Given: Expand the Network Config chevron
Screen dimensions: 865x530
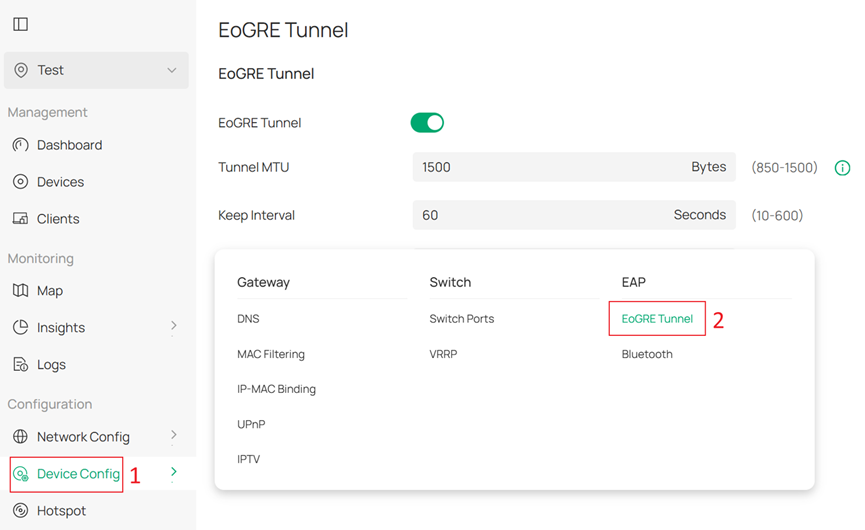Looking at the screenshot, I should point(174,435).
